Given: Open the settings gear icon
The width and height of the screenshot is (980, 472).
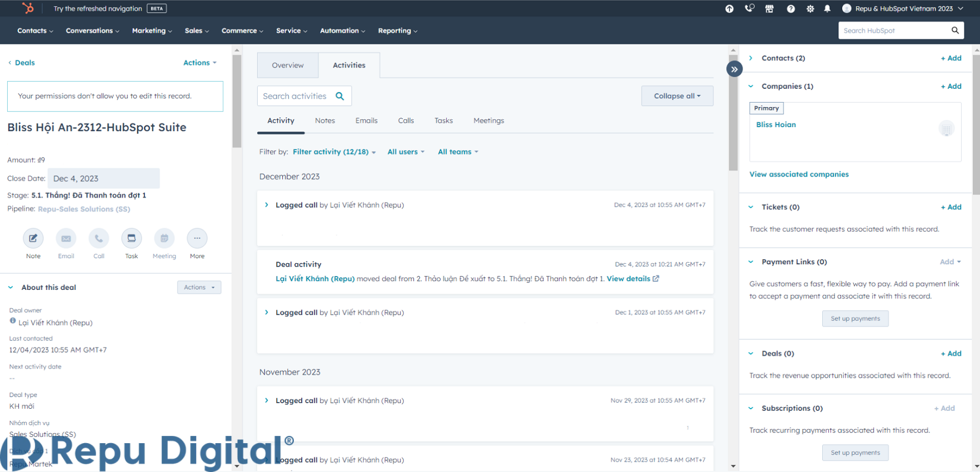Looking at the screenshot, I should pos(810,8).
